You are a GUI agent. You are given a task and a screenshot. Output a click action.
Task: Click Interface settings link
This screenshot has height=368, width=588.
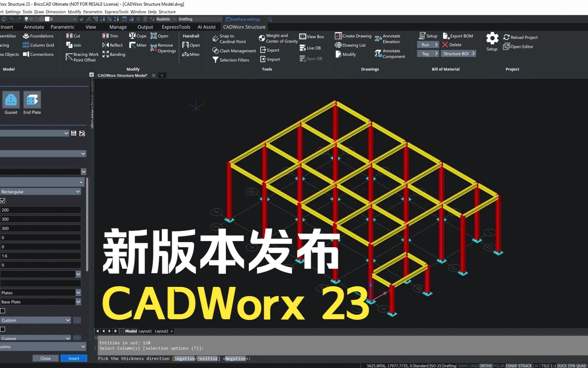coord(243,19)
